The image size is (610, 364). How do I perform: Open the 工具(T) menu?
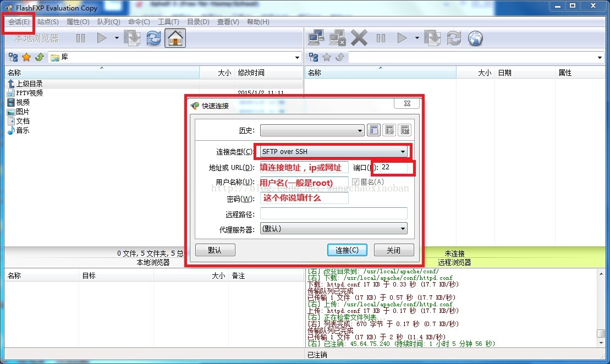click(168, 22)
